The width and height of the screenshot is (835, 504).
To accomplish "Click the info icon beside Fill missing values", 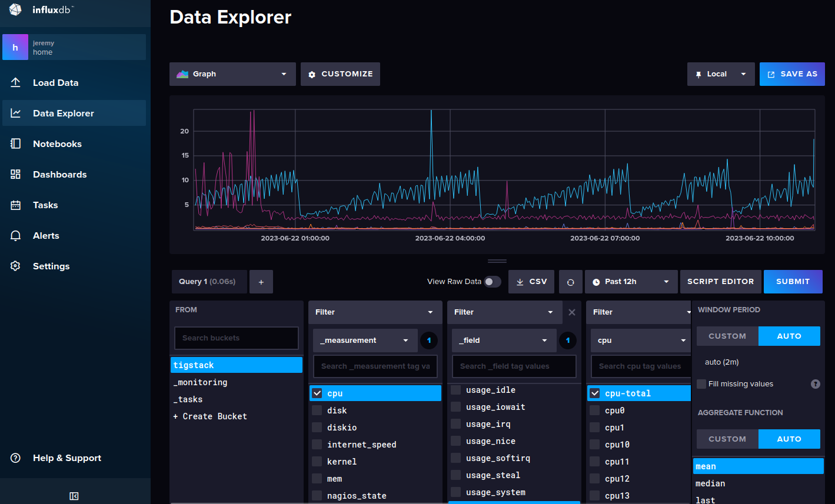I will point(816,383).
